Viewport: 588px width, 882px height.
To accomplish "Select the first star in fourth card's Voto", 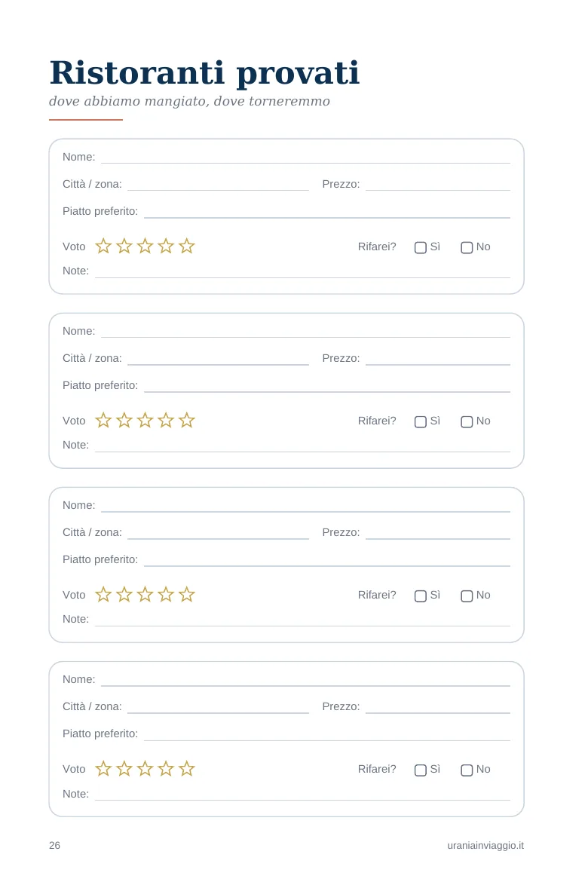I will pyautogui.click(x=103, y=768).
